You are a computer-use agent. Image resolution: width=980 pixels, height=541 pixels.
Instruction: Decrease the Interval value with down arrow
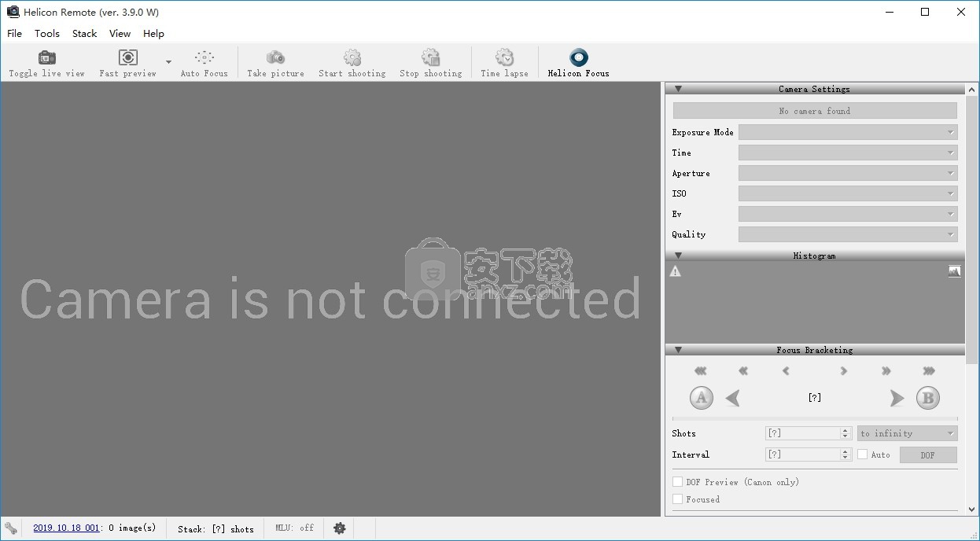pyautogui.click(x=846, y=458)
